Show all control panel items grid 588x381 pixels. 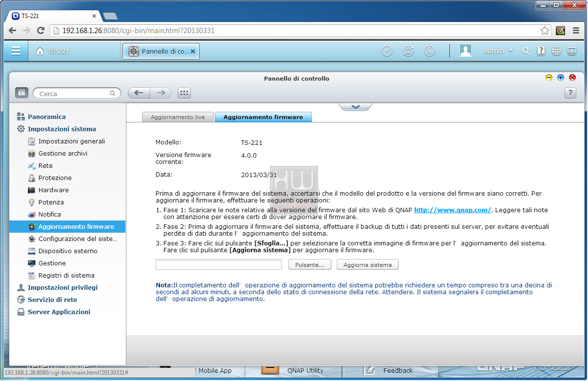click(x=184, y=93)
